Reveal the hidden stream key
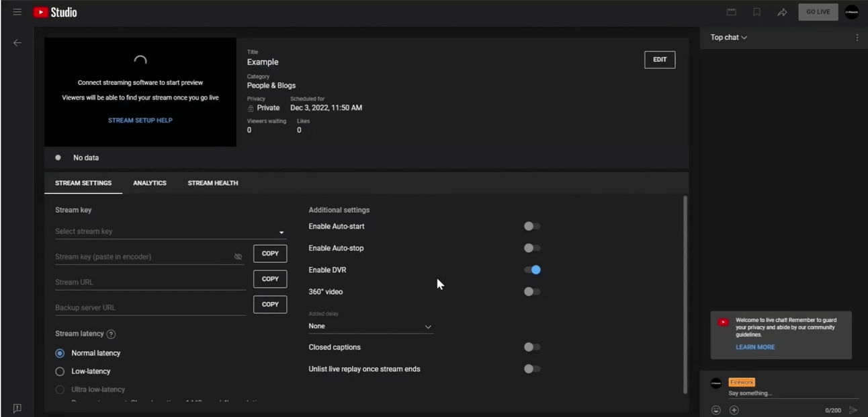Screen dimensions: 868x417 (238, 256)
